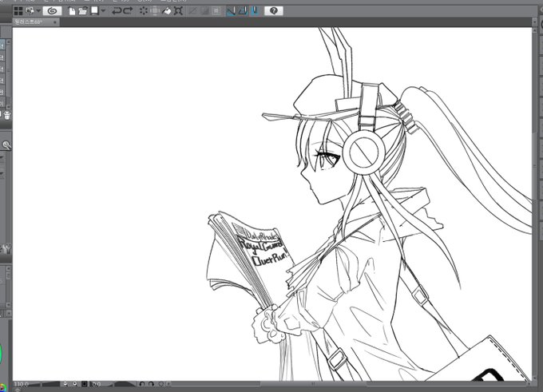Click the fit to screen icon in status bar
The image size is (543, 392).
pyautogui.click(x=85, y=384)
